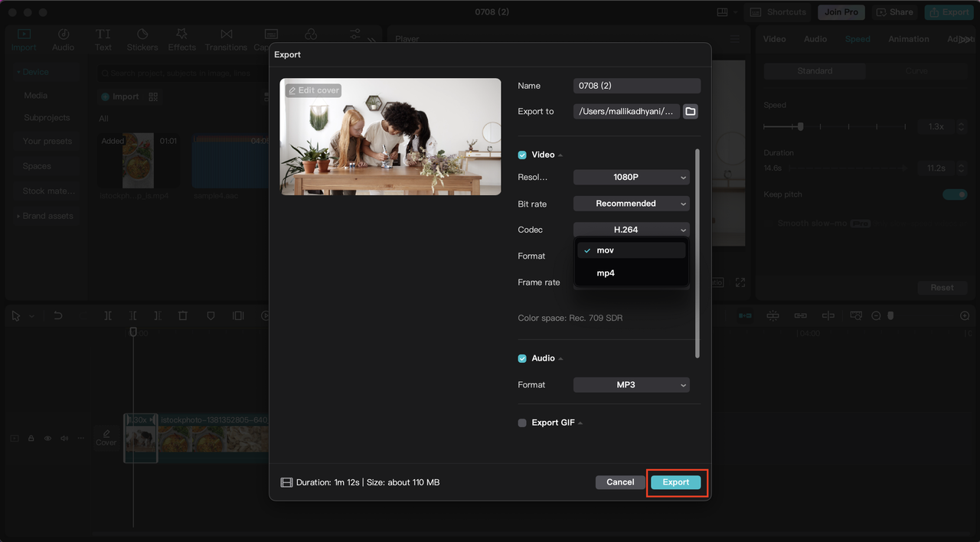
Task: Show more media tabs via double chevron
Action: coord(372,41)
